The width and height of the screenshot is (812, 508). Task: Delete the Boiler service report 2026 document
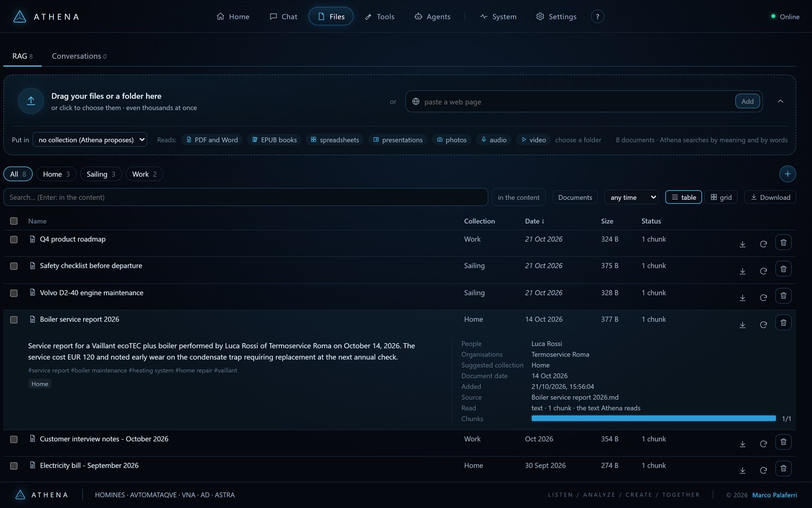point(783,323)
